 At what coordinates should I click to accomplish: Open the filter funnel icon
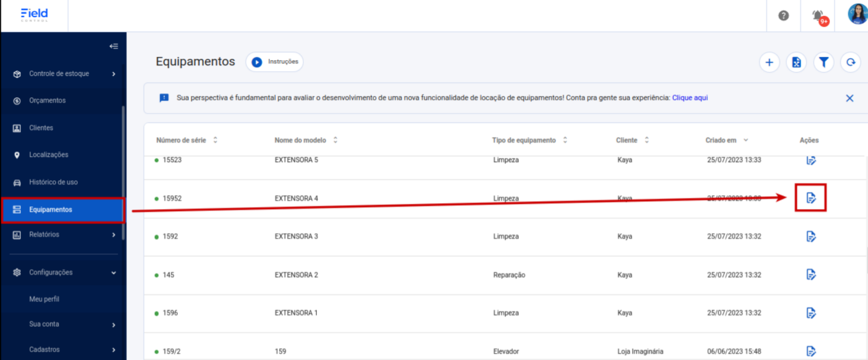[x=824, y=62]
